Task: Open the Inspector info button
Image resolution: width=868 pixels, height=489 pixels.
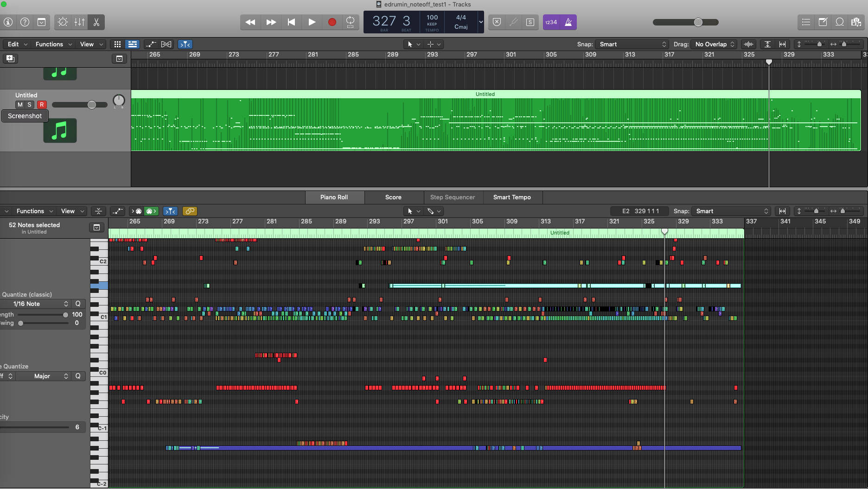Action: (8, 22)
